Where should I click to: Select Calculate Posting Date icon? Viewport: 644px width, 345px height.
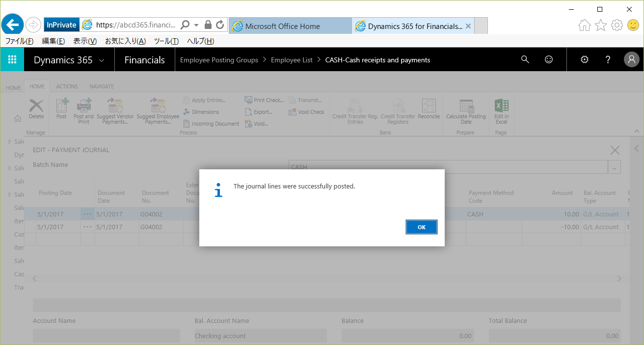[x=466, y=111]
